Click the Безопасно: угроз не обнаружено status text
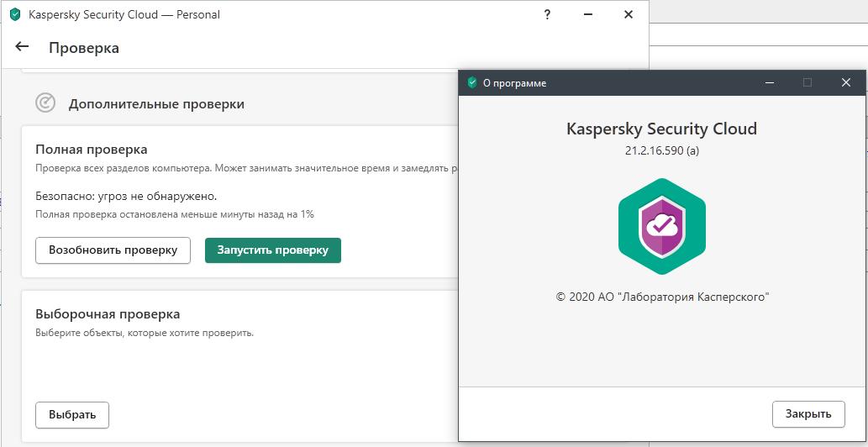The image size is (868, 447). tap(126, 197)
